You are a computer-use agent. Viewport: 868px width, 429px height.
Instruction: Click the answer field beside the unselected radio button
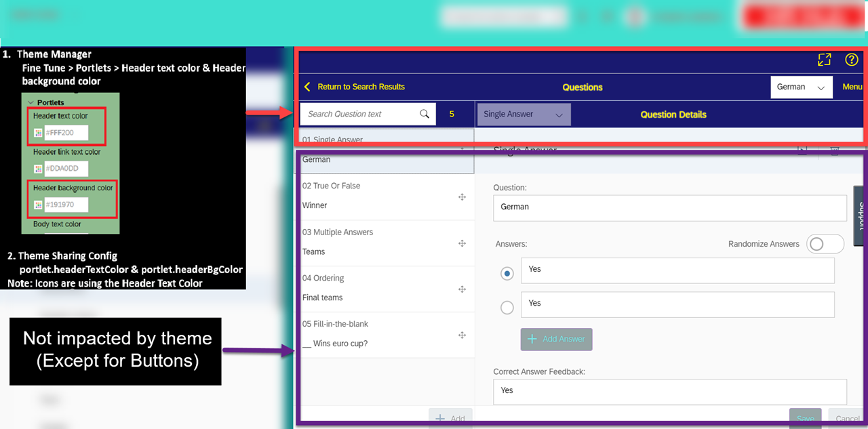click(x=677, y=304)
